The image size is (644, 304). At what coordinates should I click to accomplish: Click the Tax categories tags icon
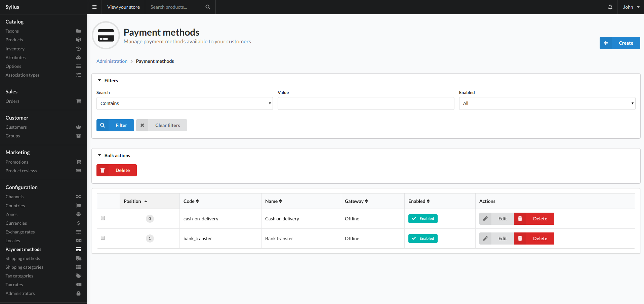78,276
